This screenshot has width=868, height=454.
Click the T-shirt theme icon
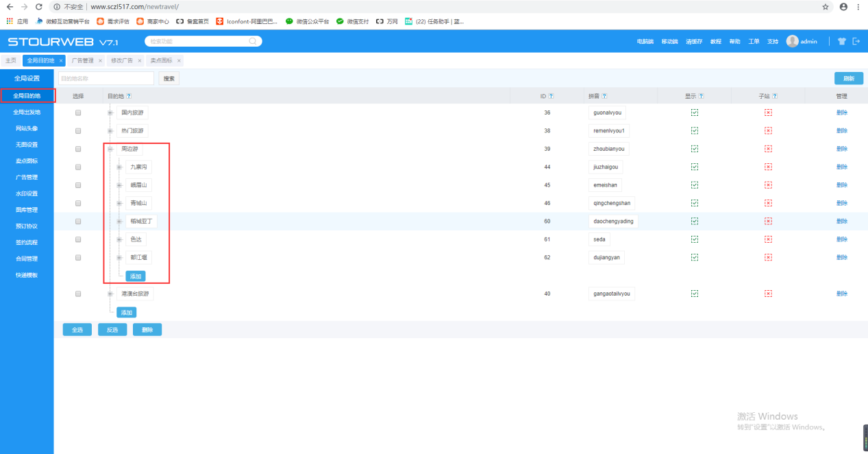[842, 41]
